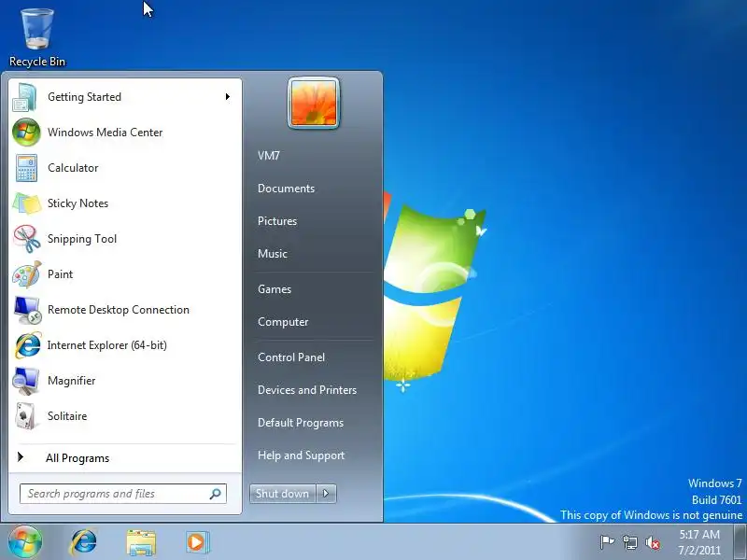Open the Paint palette icon
The width and height of the screenshot is (747, 560).
pos(26,274)
